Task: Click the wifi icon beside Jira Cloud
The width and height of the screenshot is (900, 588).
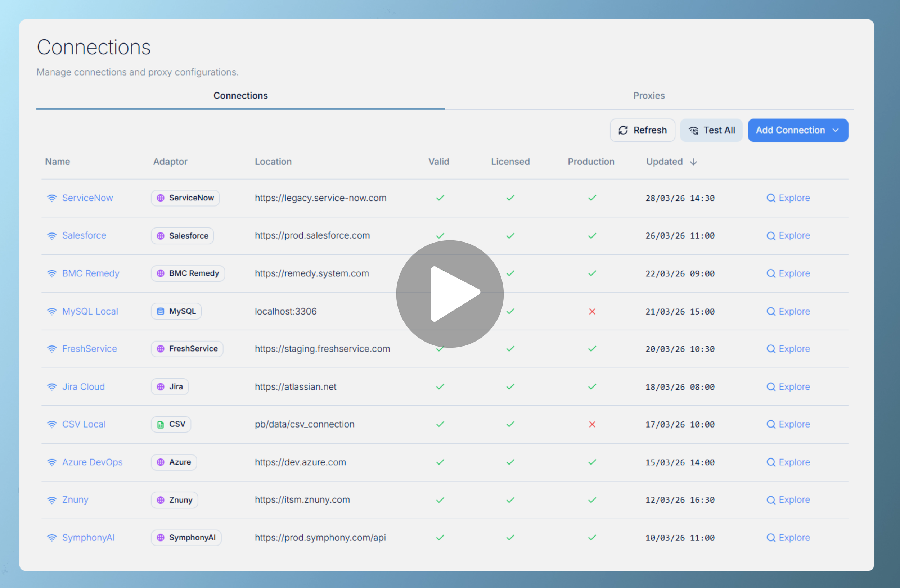Action: click(x=52, y=387)
